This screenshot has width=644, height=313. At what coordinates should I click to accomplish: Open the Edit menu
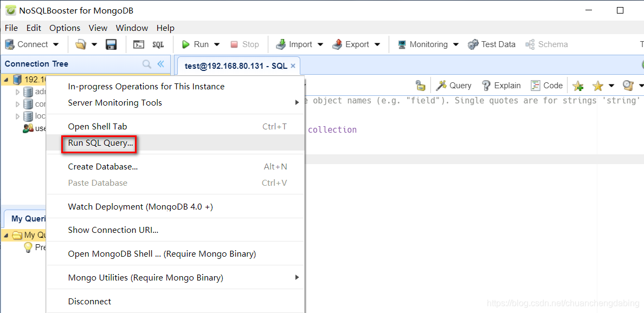click(34, 28)
